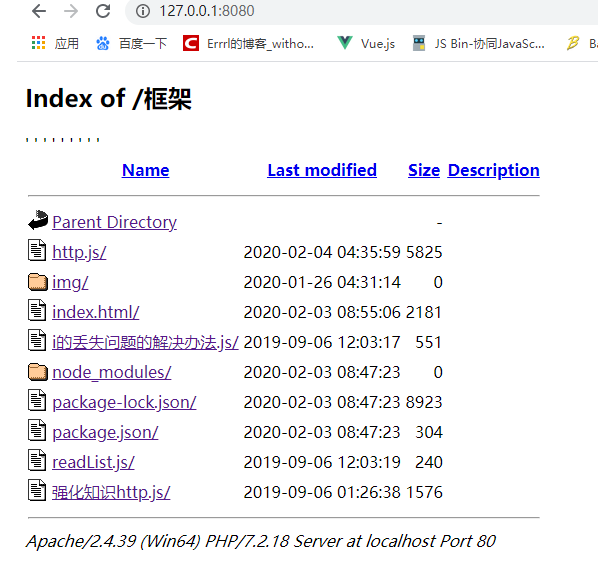This screenshot has height=567, width=613.
Task: Sort listing by Size column
Action: point(424,170)
